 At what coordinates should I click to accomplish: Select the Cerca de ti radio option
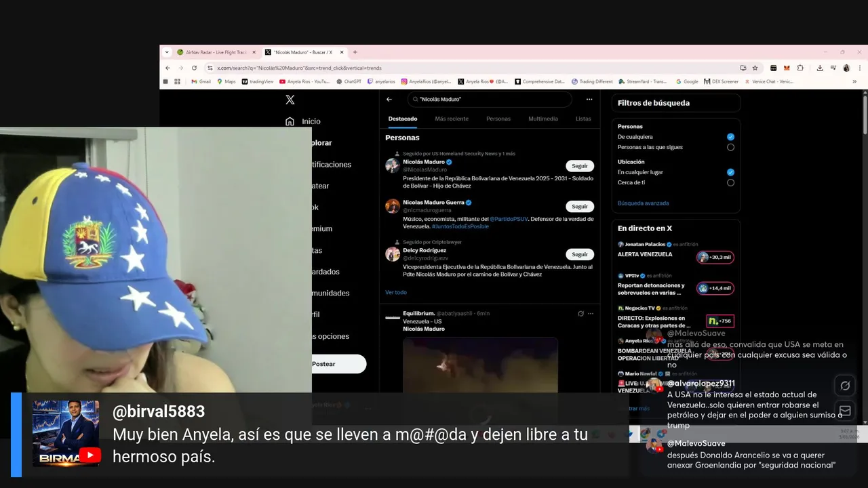point(730,182)
